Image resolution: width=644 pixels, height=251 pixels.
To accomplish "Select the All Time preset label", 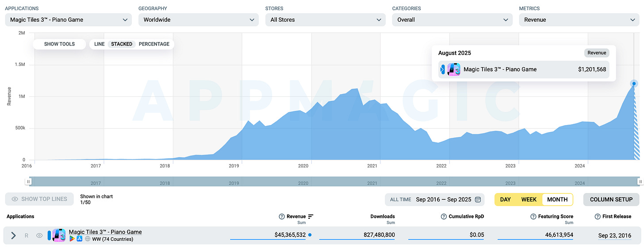I will point(401,199).
